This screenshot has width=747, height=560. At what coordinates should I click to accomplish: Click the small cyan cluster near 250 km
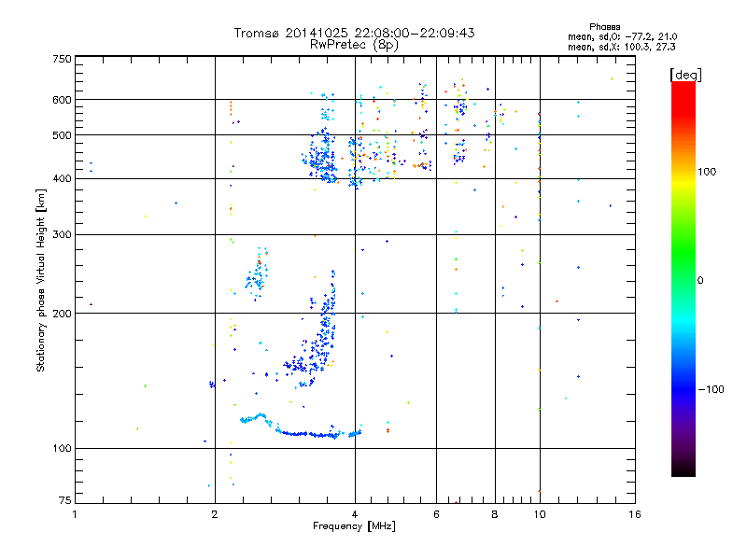[258, 273]
